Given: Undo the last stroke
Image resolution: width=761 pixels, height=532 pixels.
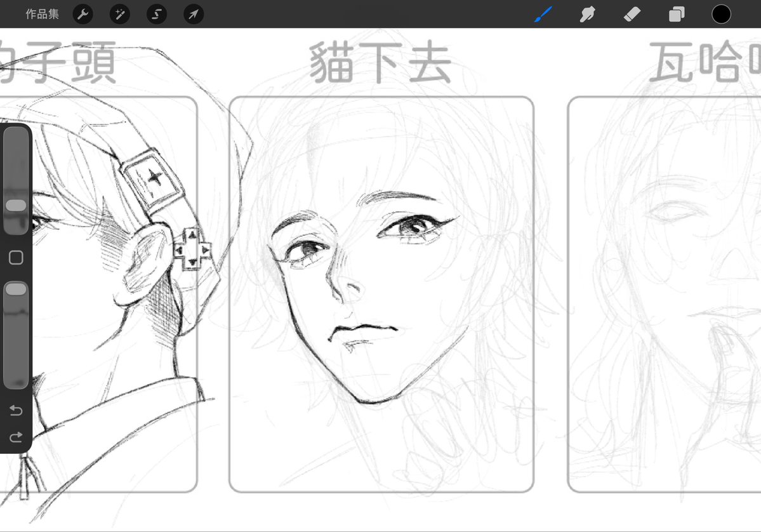Looking at the screenshot, I should click(16, 411).
